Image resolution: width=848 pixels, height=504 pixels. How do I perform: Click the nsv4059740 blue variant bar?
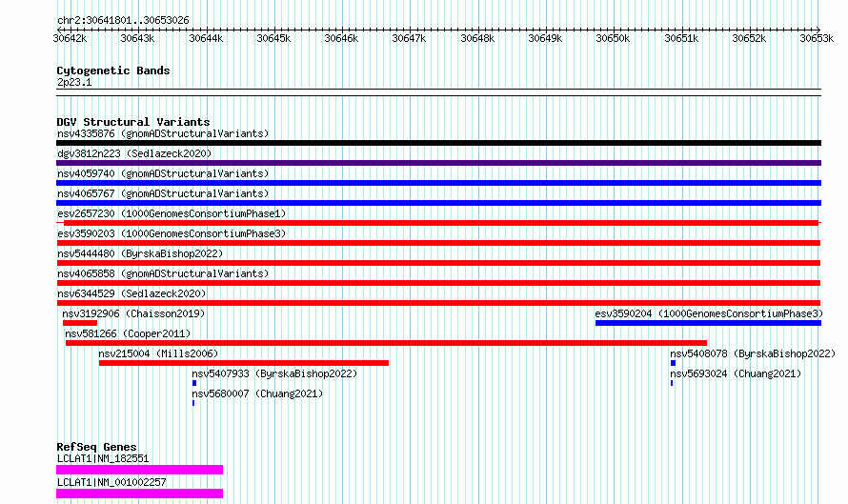[438, 183]
